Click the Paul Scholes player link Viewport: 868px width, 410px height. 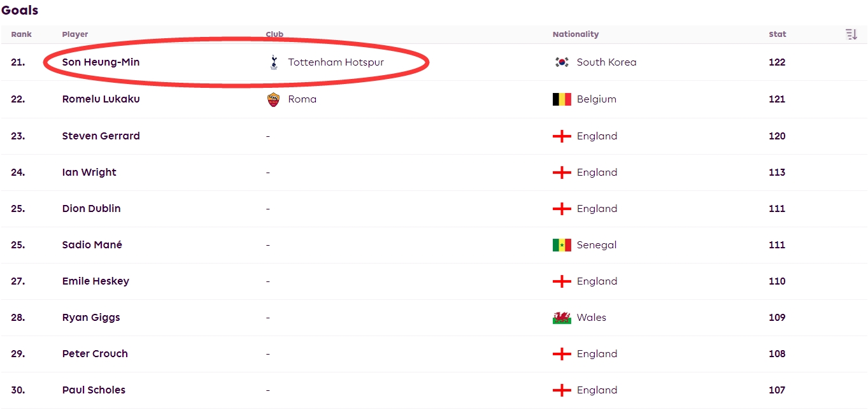94,390
